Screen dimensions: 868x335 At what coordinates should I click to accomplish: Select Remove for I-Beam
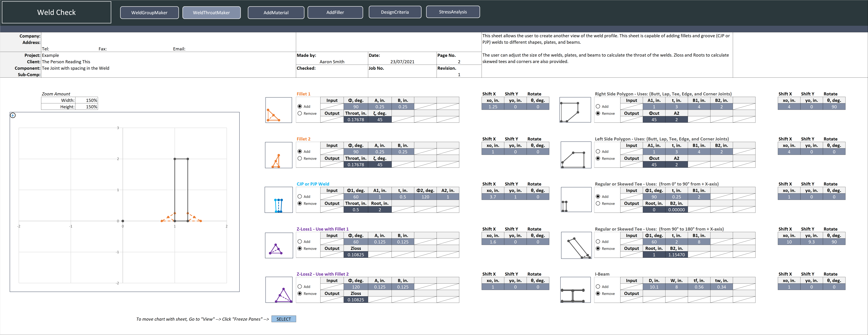coord(598,294)
